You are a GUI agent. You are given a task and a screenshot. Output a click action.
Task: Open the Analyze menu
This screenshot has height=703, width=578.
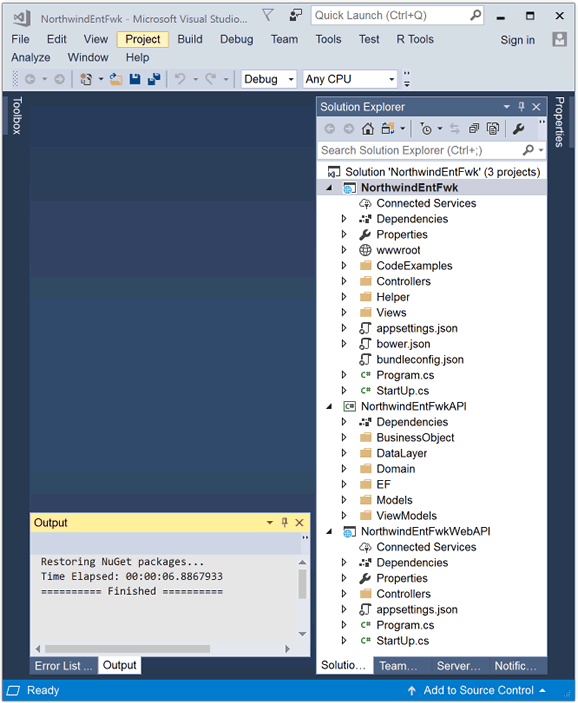pyautogui.click(x=30, y=57)
